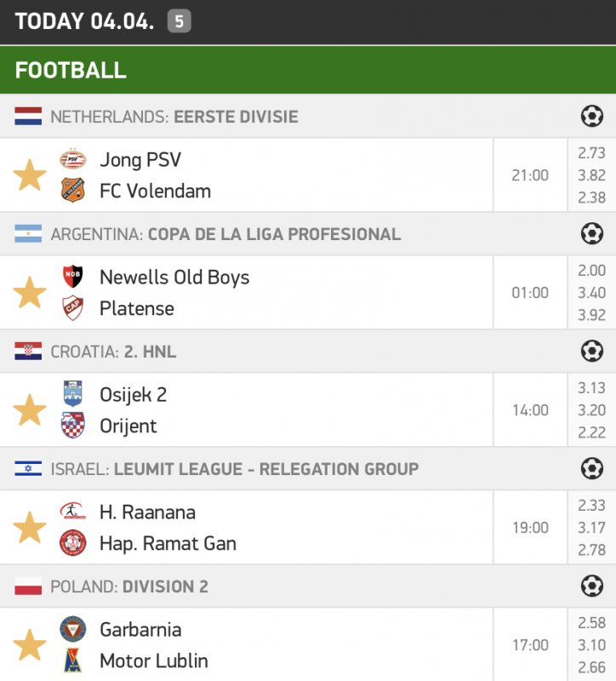
Task: Open the Osijek 2 vs Orijent match
Action: (x=255, y=410)
